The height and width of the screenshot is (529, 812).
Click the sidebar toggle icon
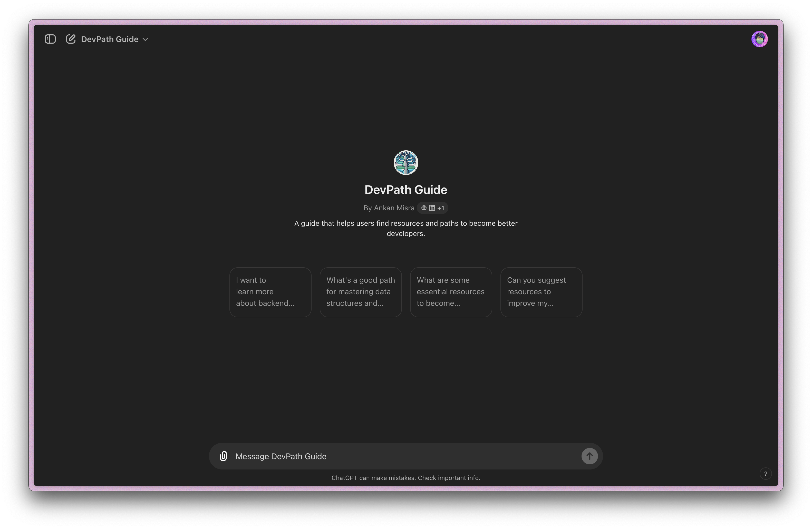(50, 38)
